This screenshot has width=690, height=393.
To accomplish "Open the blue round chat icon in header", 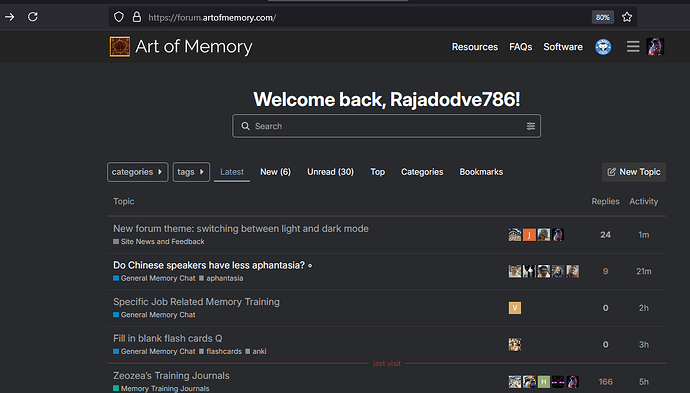I will 603,47.
